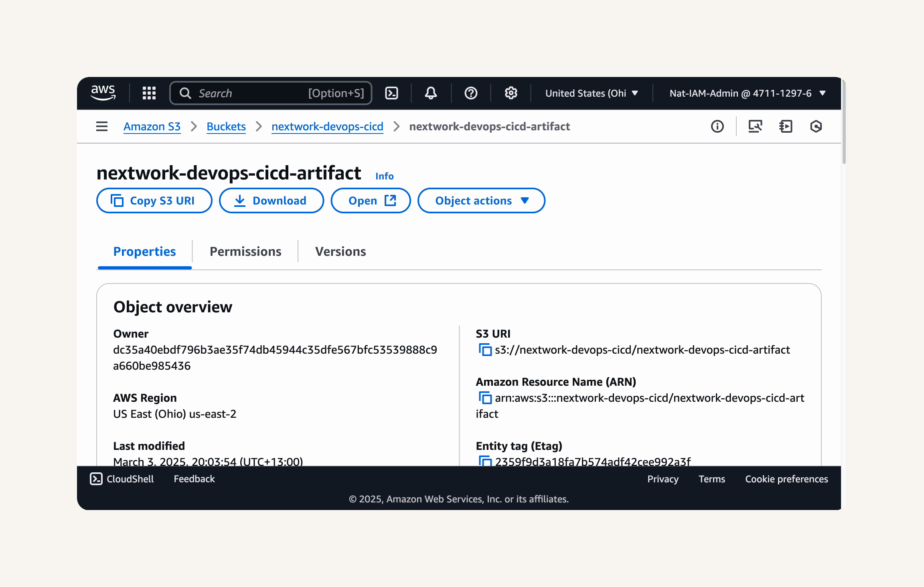Click the ARN text arn:aws:s3:::nextwork-devops-cicd
924x587 pixels.
coord(640,406)
